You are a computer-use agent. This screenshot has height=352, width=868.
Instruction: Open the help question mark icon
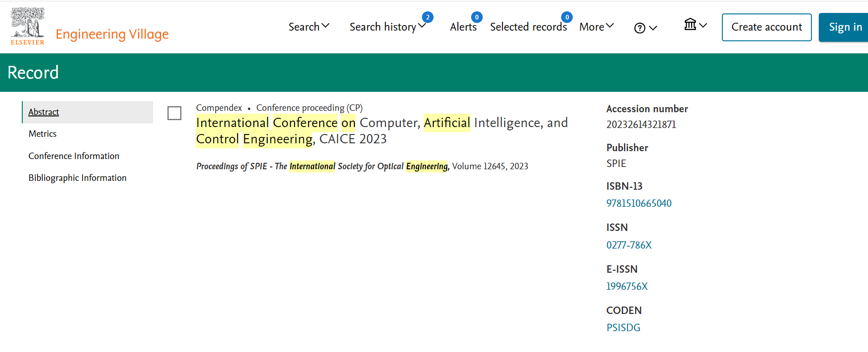640,28
